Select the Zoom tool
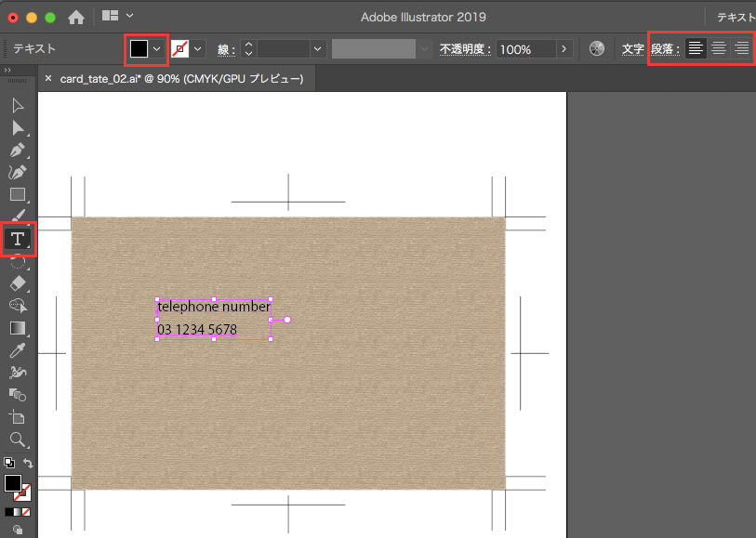756x538 pixels. pos(17,440)
